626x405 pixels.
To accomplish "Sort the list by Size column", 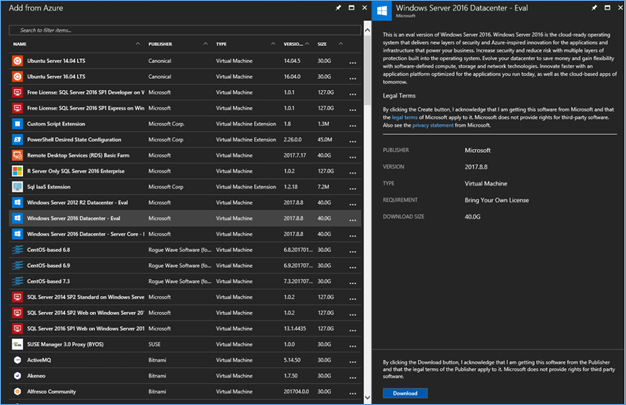I will [x=322, y=44].
